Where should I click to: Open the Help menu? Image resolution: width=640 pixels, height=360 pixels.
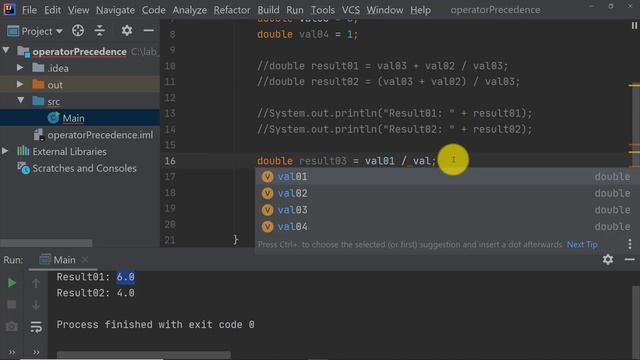(420, 10)
